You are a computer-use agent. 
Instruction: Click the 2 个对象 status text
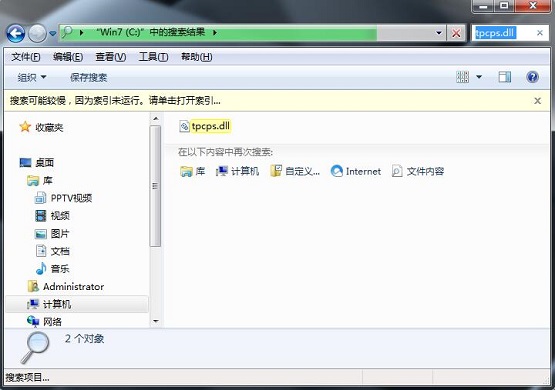84,339
